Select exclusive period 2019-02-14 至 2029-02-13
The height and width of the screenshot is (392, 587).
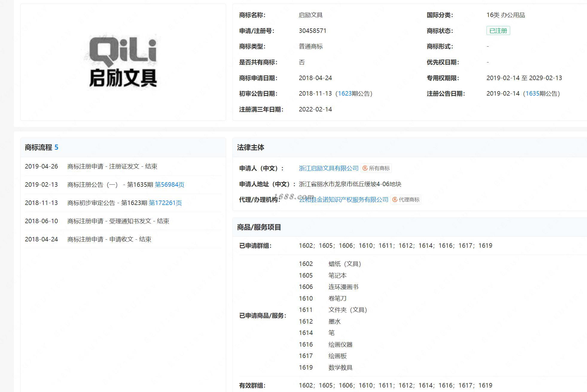[x=524, y=78]
